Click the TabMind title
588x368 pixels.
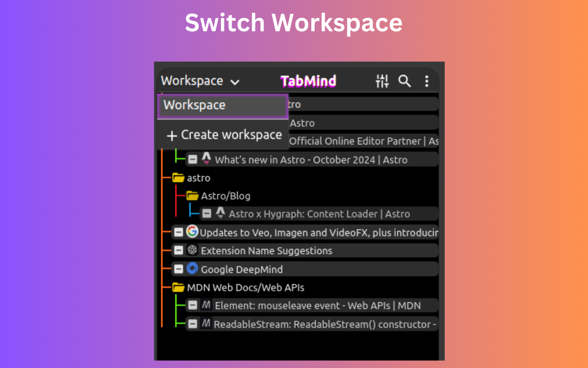tap(308, 81)
